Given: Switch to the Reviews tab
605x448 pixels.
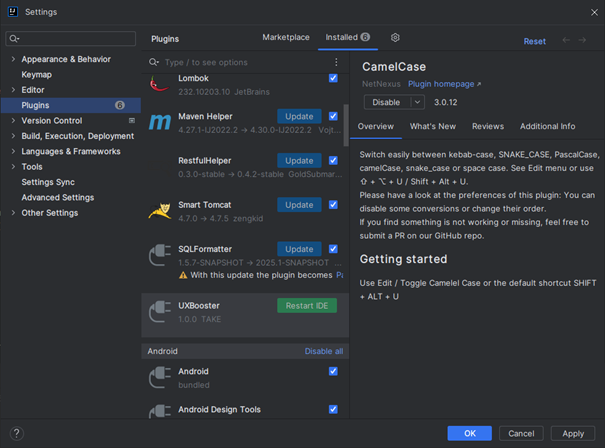Looking at the screenshot, I should [488, 127].
